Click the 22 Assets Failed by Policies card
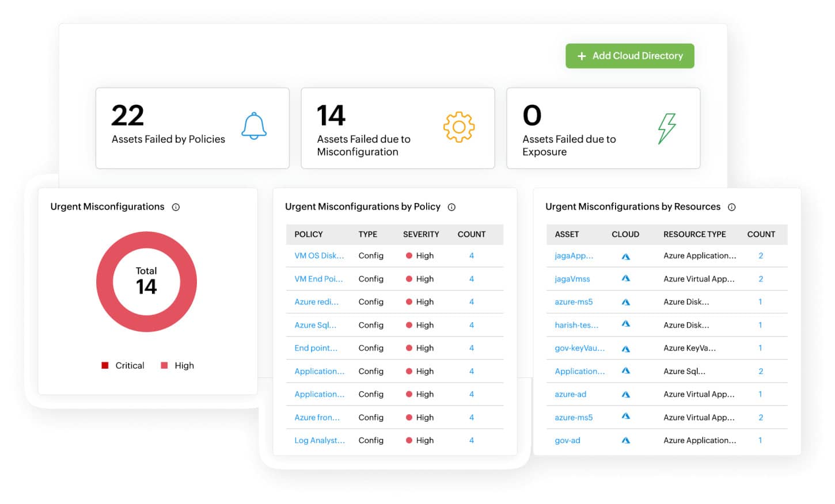This screenshot has width=835, height=504. click(192, 128)
